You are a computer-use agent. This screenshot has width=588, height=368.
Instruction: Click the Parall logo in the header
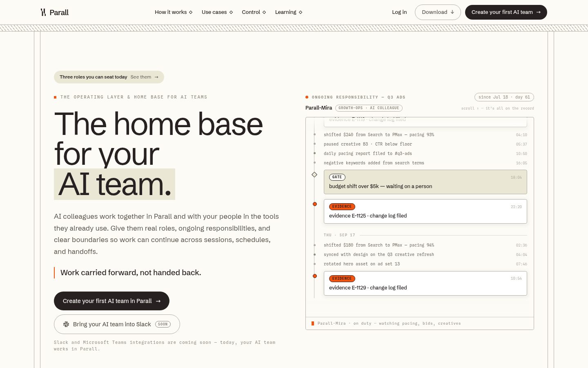(54, 12)
